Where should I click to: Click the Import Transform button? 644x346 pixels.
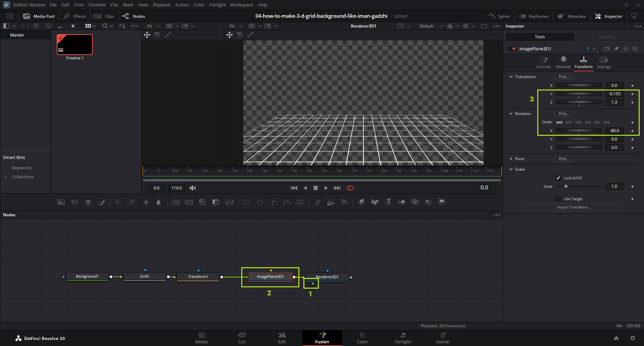[x=574, y=207]
